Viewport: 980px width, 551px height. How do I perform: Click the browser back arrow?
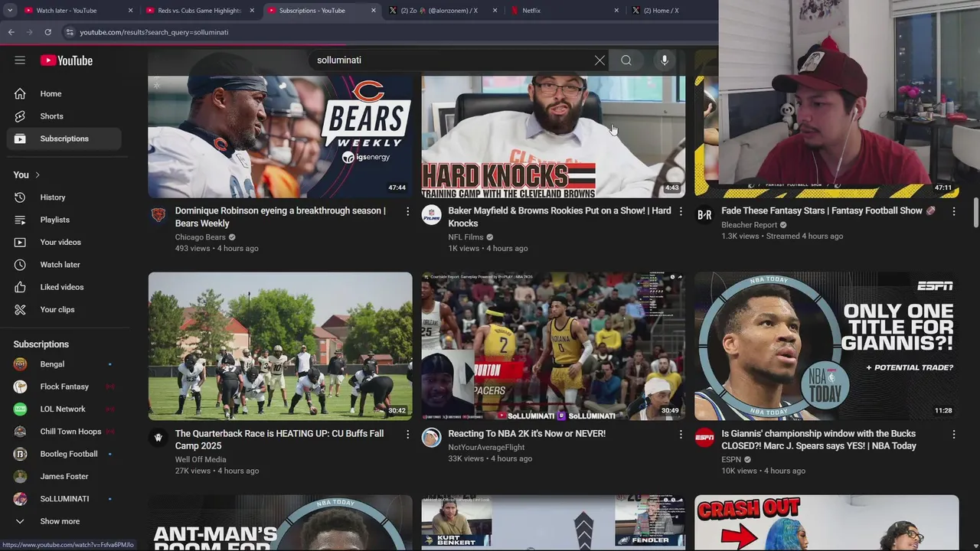point(11,32)
